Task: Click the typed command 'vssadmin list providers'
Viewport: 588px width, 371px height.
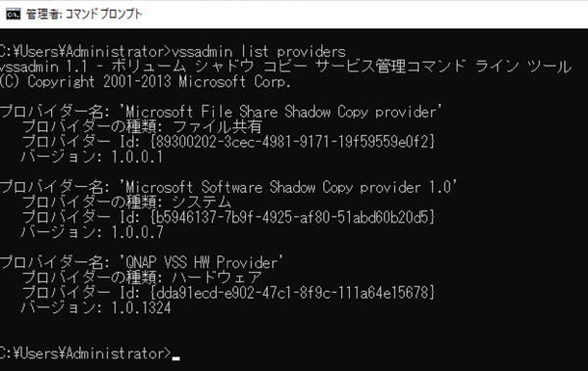Action: click(x=259, y=51)
